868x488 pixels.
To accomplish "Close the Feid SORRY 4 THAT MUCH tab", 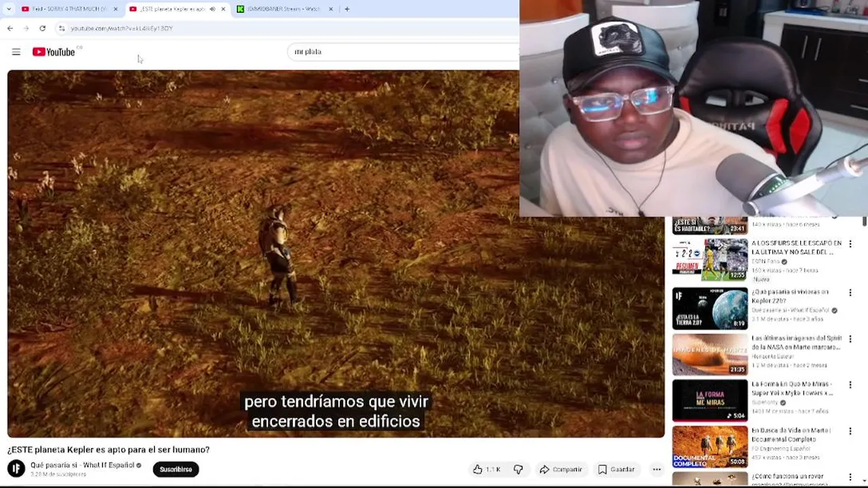I will pos(115,9).
